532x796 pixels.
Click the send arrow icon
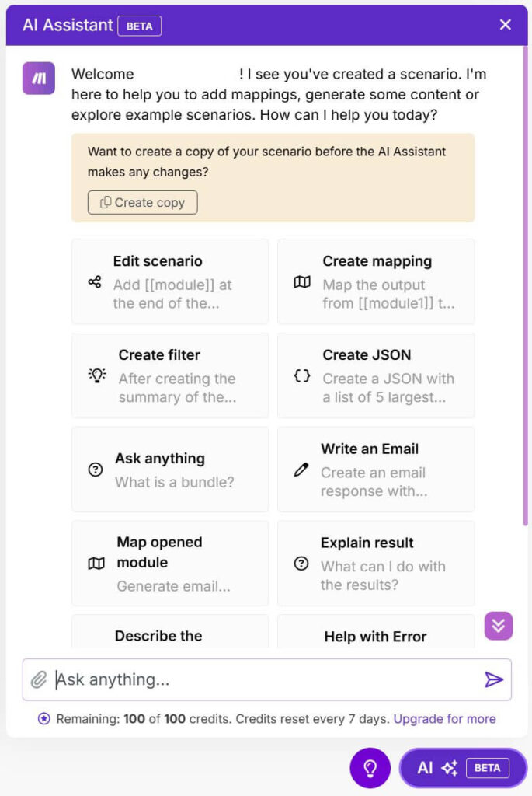pyautogui.click(x=494, y=680)
